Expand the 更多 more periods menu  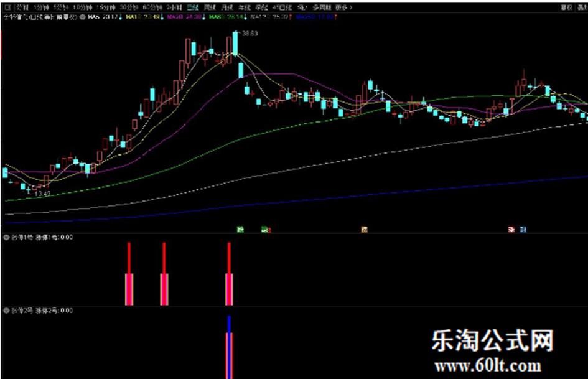[x=344, y=7]
